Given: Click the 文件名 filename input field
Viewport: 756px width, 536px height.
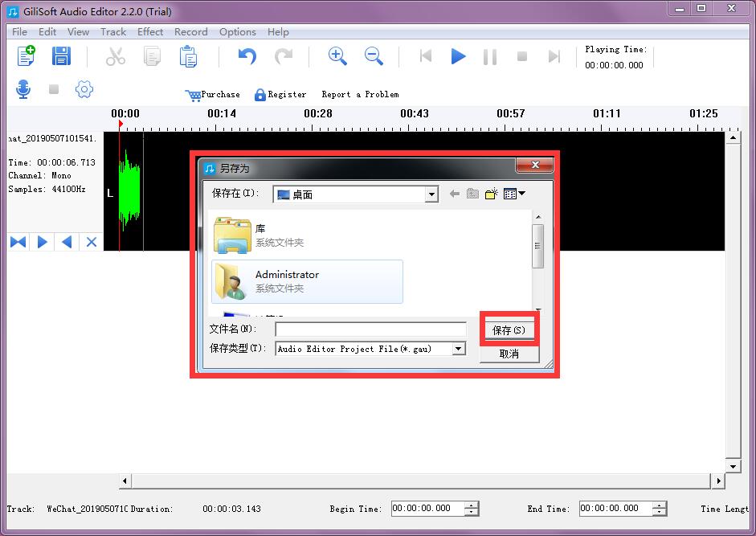Looking at the screenshot, I should [x=370, y=329].
